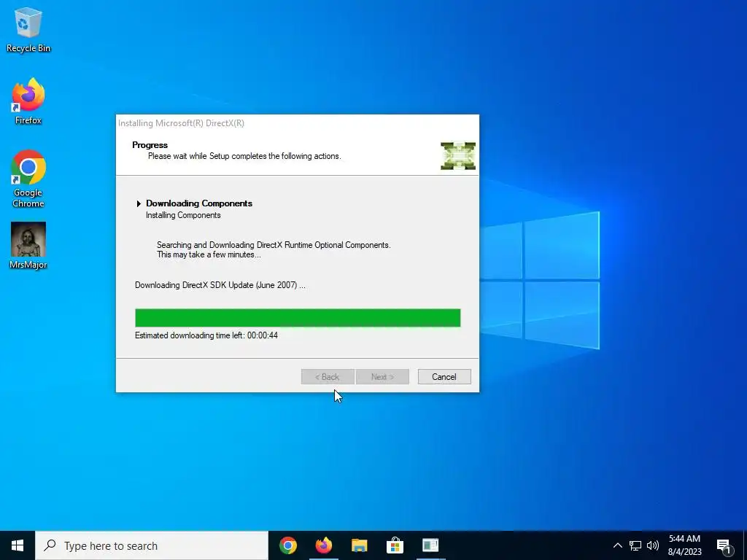This screenshot has height=560, width=747.
Task: Click the 'Progress' heading text
Action: point(150,145)
